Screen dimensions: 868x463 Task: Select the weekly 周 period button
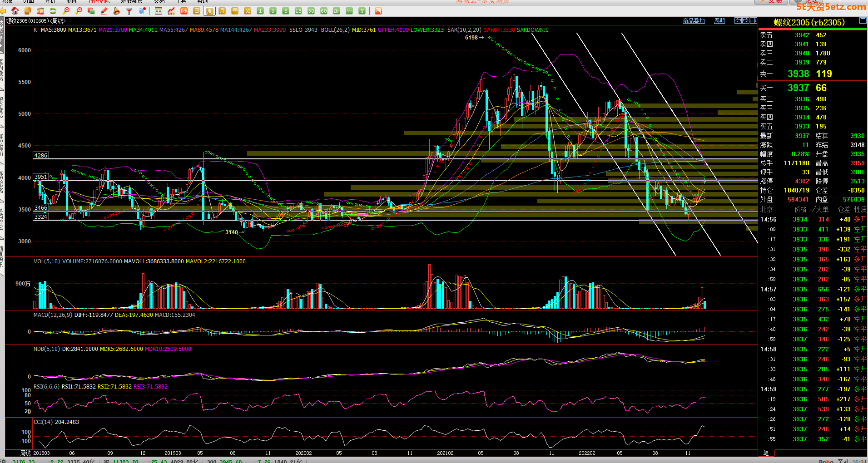click(209, 11)
